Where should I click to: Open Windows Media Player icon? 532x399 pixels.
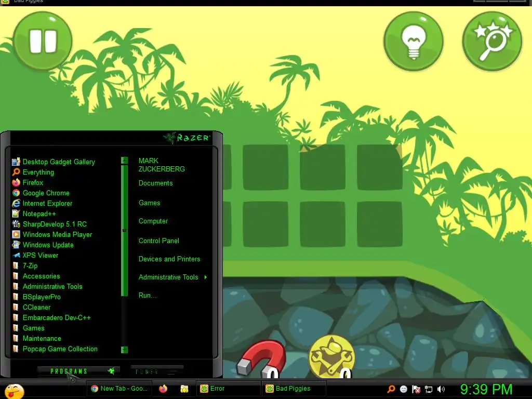[16, 235]
